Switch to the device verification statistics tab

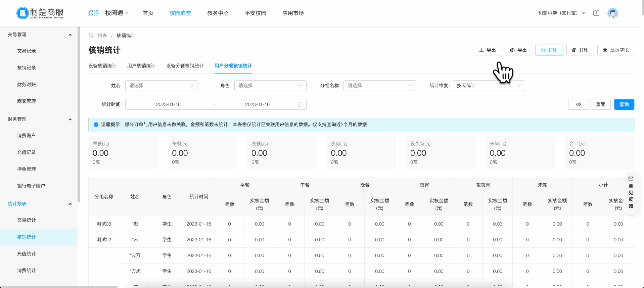102,66
